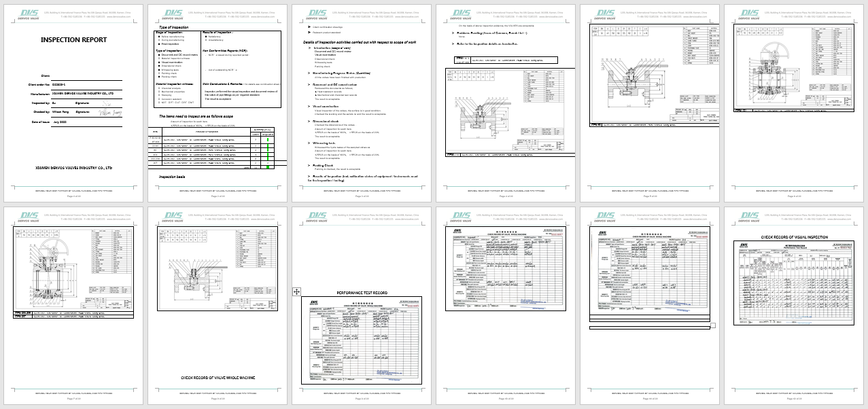Tick the Before manufacturing checkbox
The height and width of the screenshot is (409, 868).
[158, 37]
